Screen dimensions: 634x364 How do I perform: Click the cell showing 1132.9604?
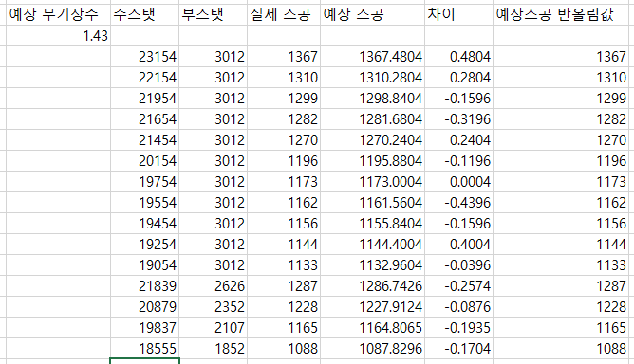tap(372, 265)
